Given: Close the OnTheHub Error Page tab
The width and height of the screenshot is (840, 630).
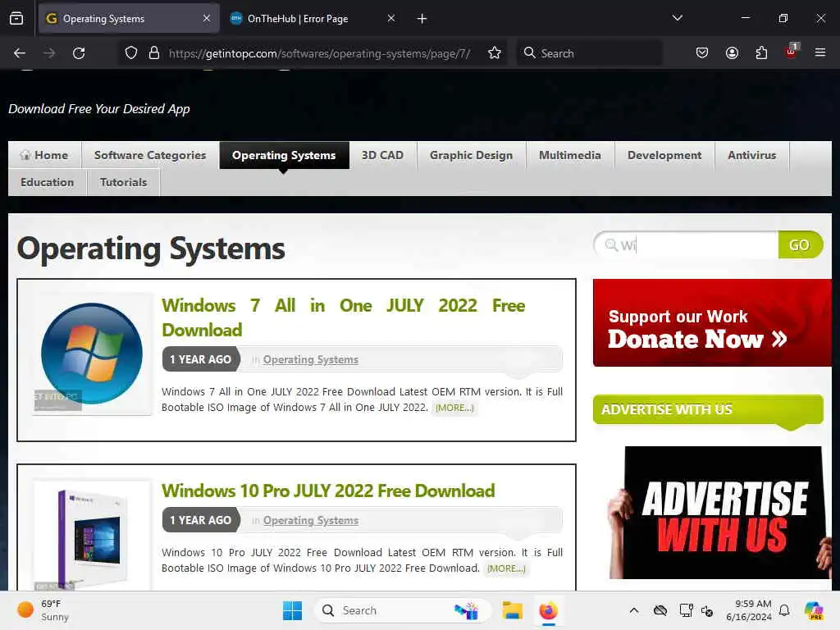Looking at the screenshot, I should [391, 19].
